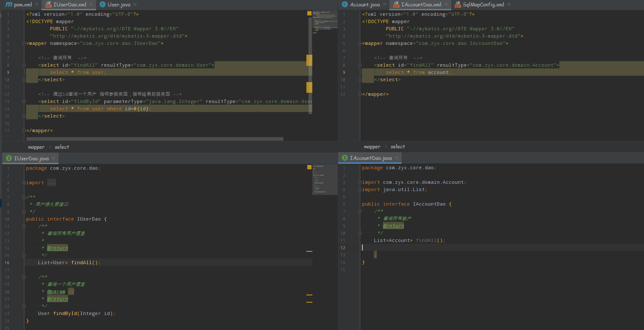Collapse the findById select block in IUserDao.xml
The height and width of the screenshot is (330, 644).
(24, 101)
